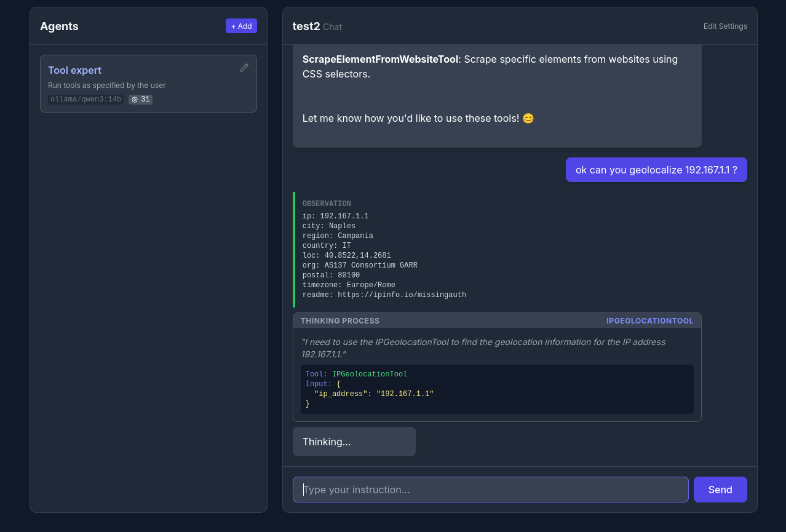Viewport: 786px width, 532px height.
Task: Click the Chat label beside test2
Action: (x=333, y=27)
